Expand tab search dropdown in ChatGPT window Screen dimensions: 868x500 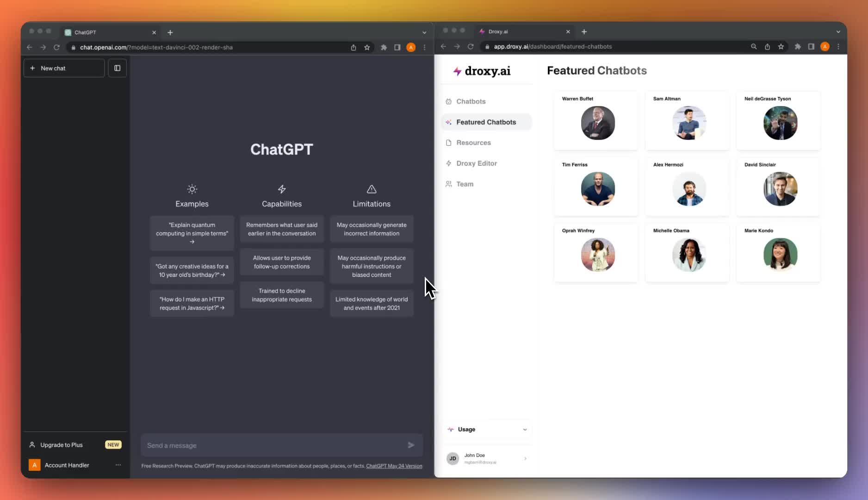point(424,32)
